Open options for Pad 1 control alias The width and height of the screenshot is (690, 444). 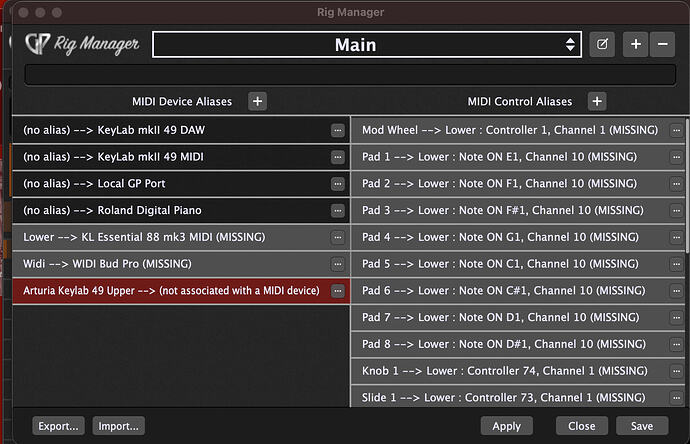[676, 157]
